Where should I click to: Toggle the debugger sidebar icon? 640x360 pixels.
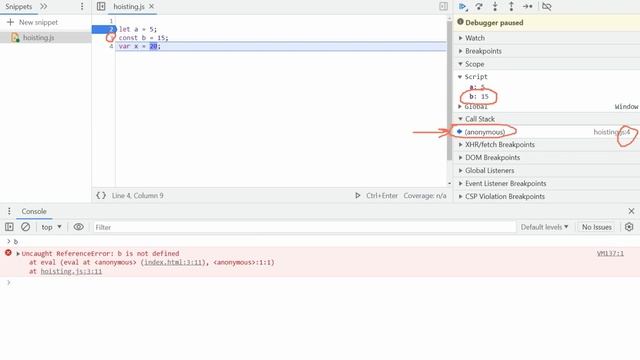(443, 7)
